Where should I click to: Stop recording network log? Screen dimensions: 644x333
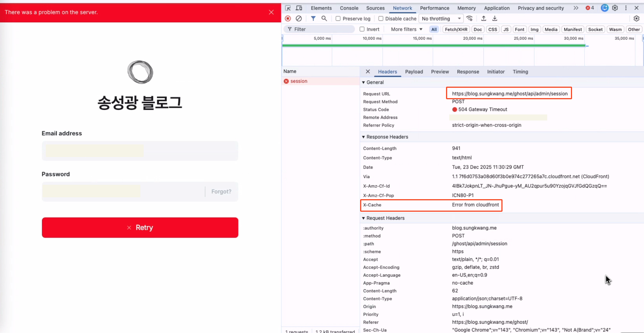tap(288, 19)
